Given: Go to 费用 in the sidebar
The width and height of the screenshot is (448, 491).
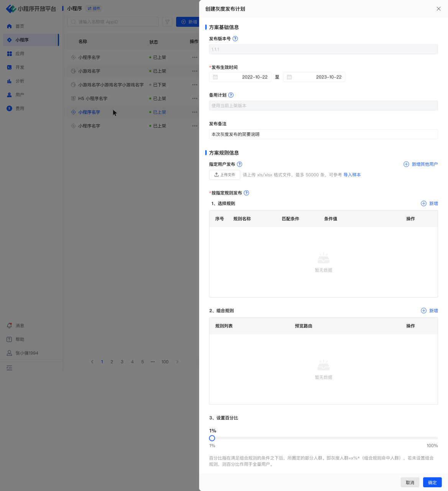Looking at the screenshot, I should 20,109.
